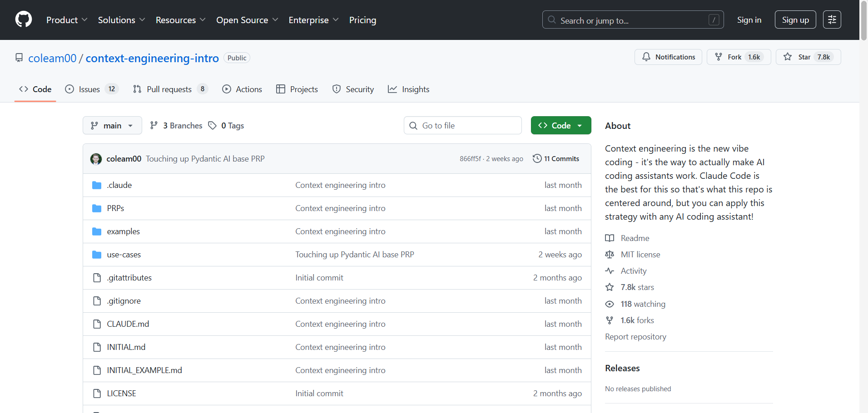Click the eye icon beside 118 watching
The width and height of the screenshot is (868, 413).
click(610, 304)
